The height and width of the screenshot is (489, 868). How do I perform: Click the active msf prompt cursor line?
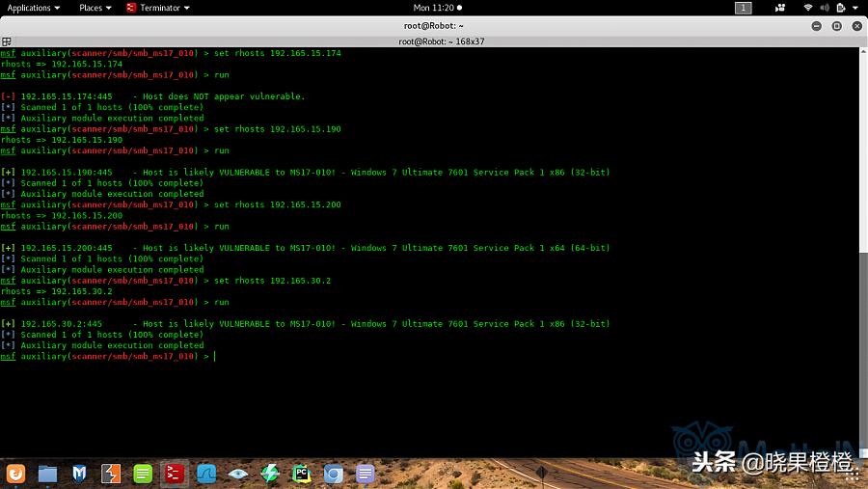coord(108,356)
